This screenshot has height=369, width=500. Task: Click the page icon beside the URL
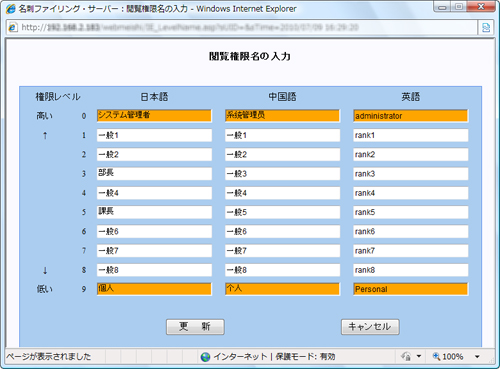coord(13,27)
